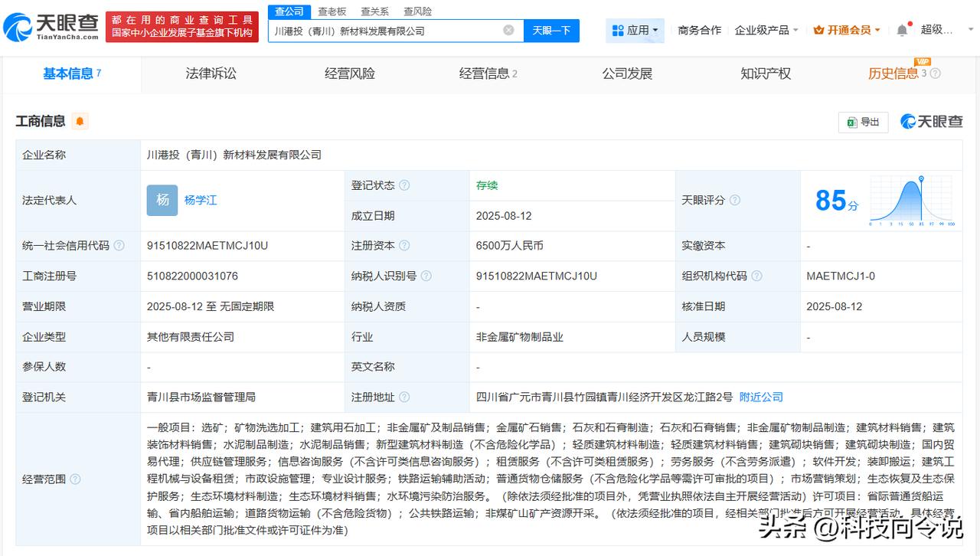Click the help icon beside 统一社会信用代码
The height and width of the screenshot is (556, 980).
pos(119,246)
